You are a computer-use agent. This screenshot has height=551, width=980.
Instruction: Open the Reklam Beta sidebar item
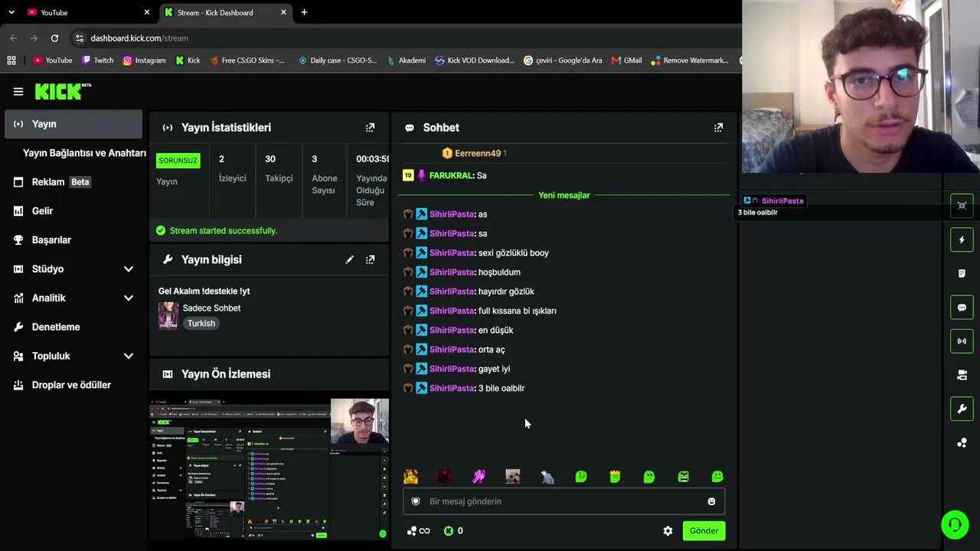click(x=73, y=182)
